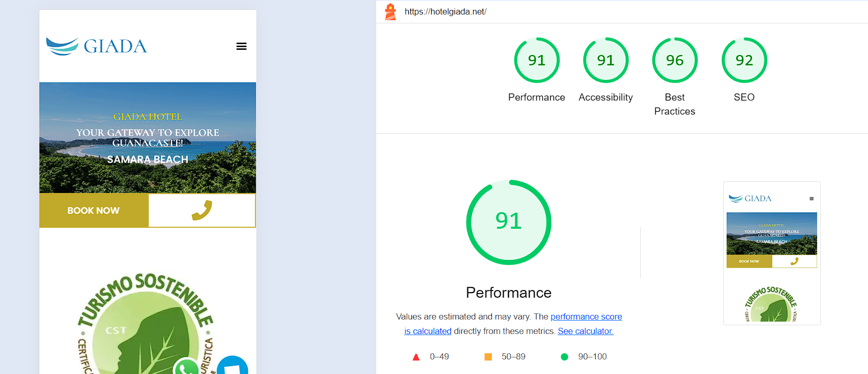Open the hamburger menu on Giada site

[241, 46]
